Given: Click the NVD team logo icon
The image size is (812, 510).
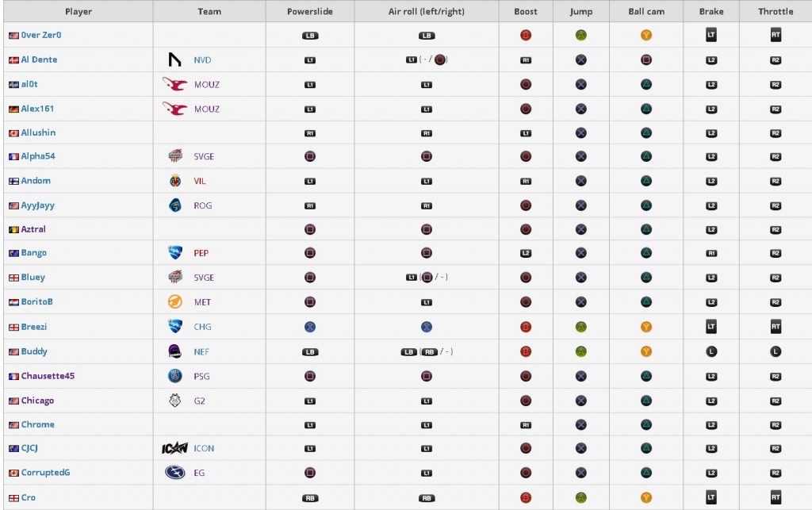Looking at the screenshot, I should click(175, 59).
